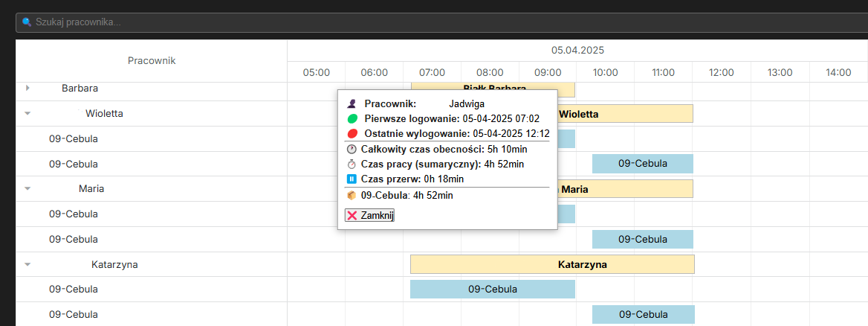
Task: Select the yellow Katarzyna timeline bar
Action: (x=552, y=264)
